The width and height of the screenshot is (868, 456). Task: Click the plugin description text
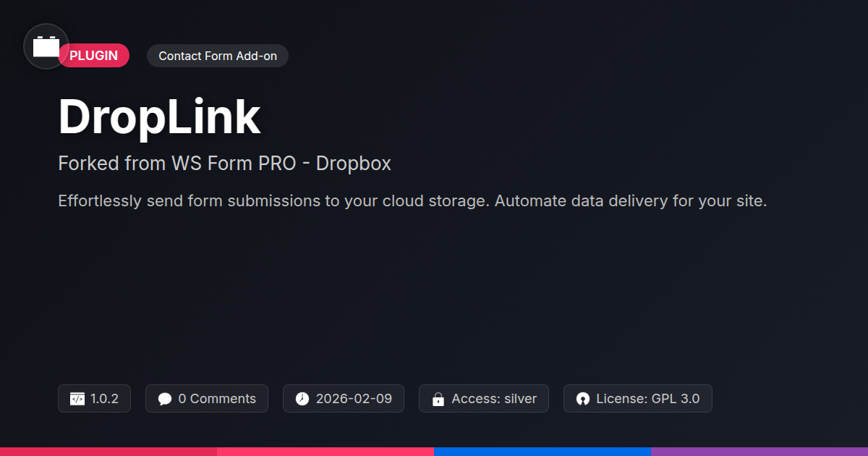coord(412,201)
